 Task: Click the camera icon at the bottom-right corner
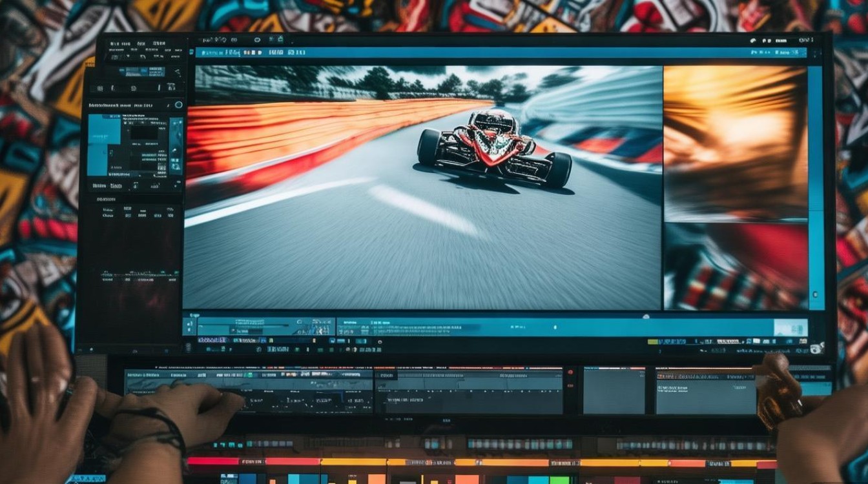[816, 348]
